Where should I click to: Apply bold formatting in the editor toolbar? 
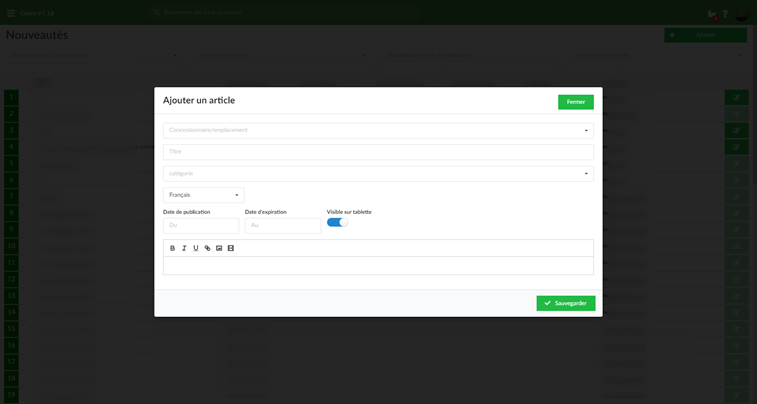coord(172,248)
